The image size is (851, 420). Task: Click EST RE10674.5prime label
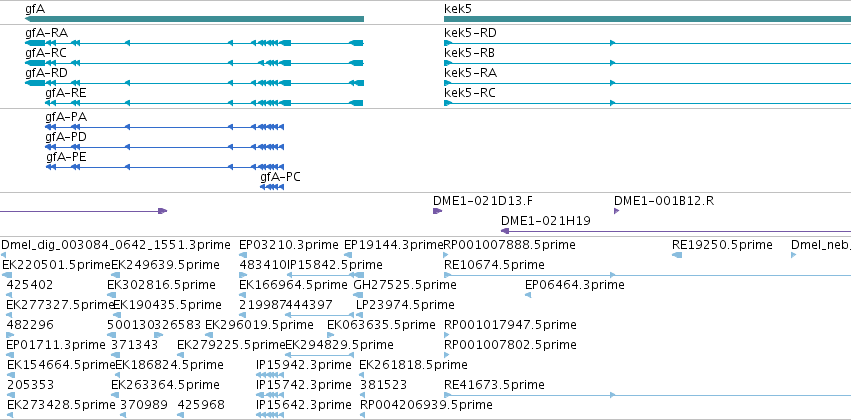click(x=494, y=265)
